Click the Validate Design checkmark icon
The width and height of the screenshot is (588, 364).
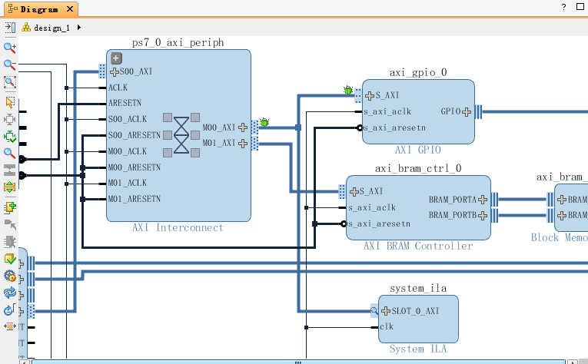tap(10, 260)
